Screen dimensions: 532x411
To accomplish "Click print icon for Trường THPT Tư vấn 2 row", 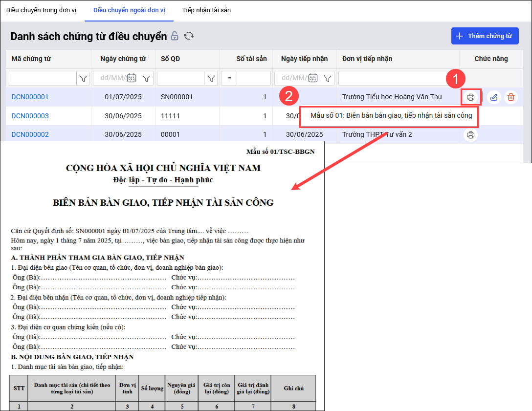I will point(470,135).
